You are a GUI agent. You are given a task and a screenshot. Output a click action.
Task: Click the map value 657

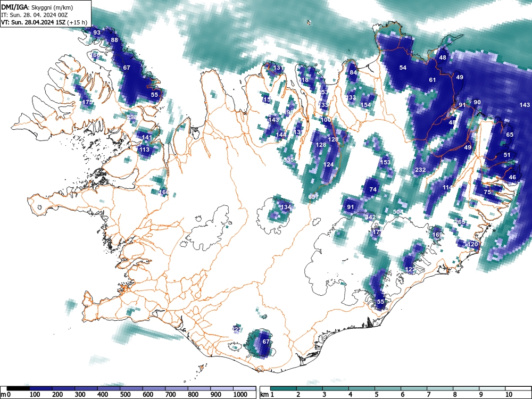click(313, 197)
